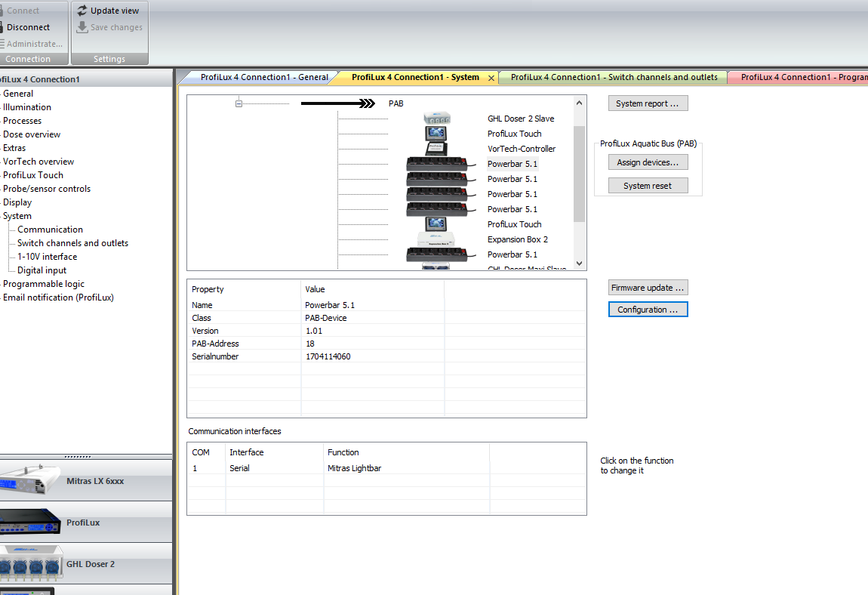Click the Property column header
This screenshot has width=868, height=595.
click(208, 289)
